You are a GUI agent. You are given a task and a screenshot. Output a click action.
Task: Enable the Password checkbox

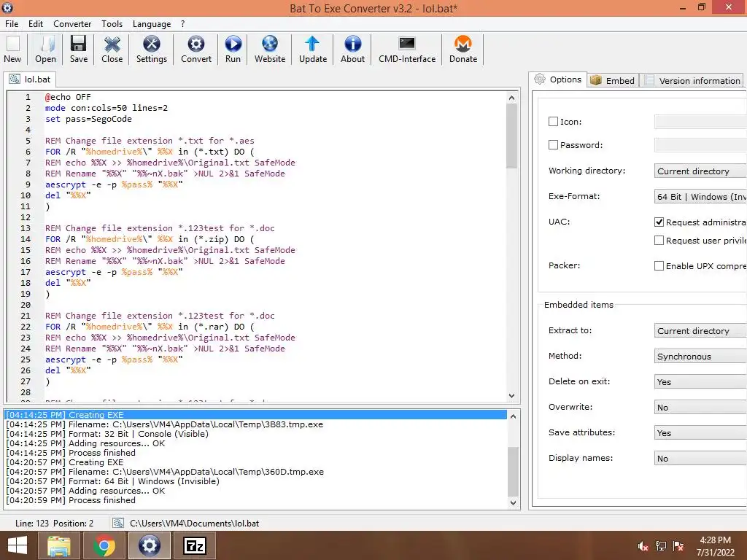[553, 145]
